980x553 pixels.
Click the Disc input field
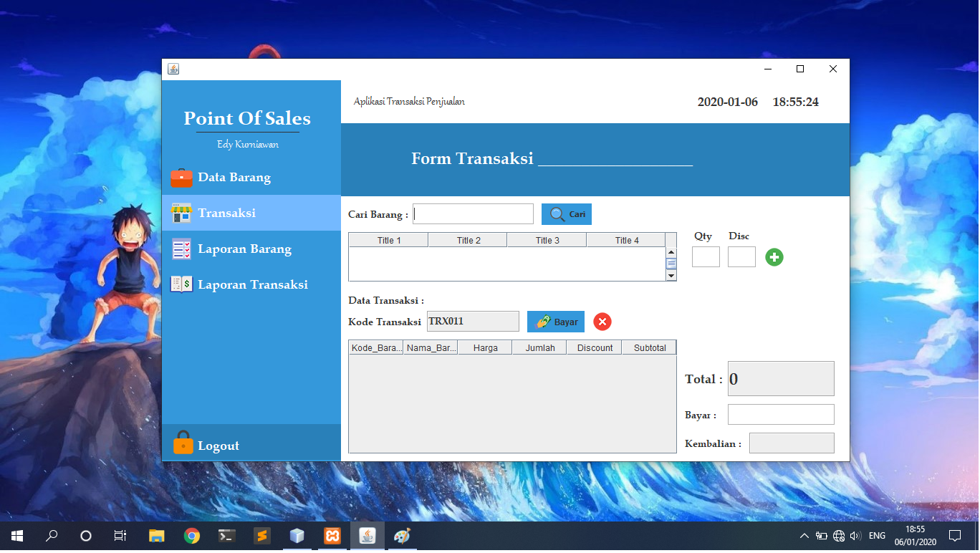coord(741,257)
